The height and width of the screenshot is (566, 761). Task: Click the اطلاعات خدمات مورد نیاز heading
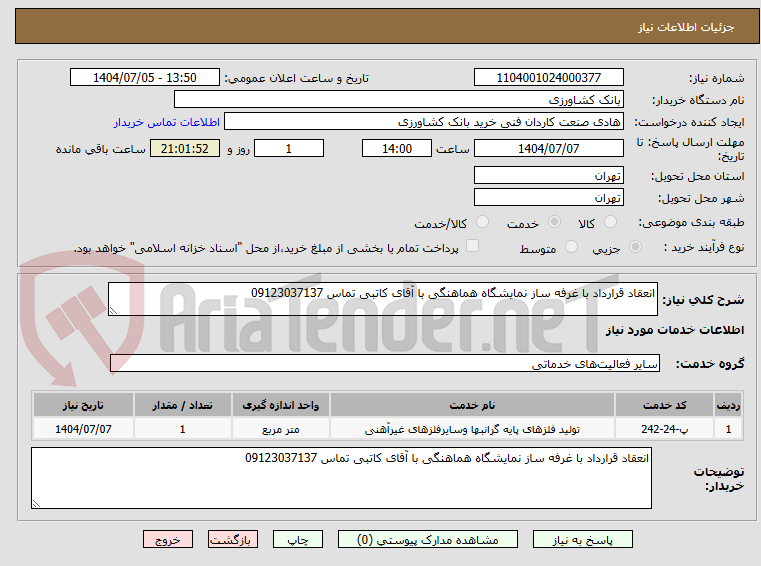coord(675,330)
